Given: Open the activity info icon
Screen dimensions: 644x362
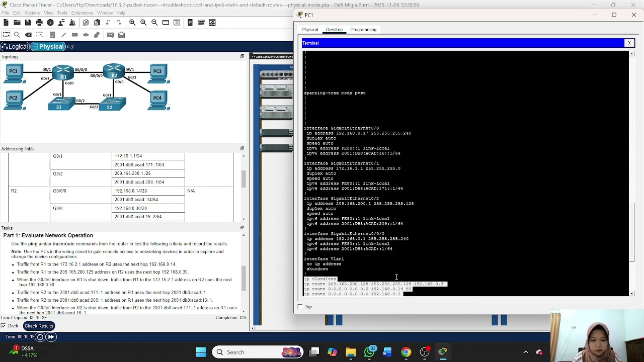Looking at the screenshot, I should click(x=50, y=23).
